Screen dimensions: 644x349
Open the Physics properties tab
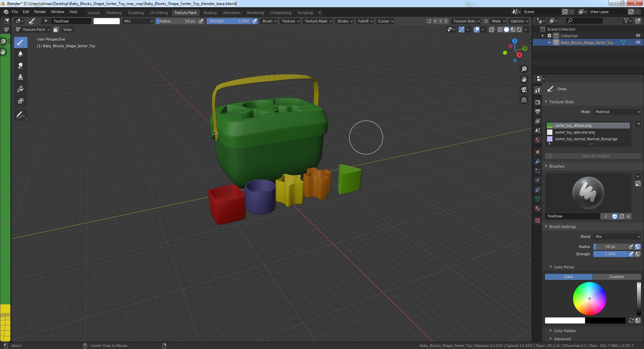[x=538, y=180]
